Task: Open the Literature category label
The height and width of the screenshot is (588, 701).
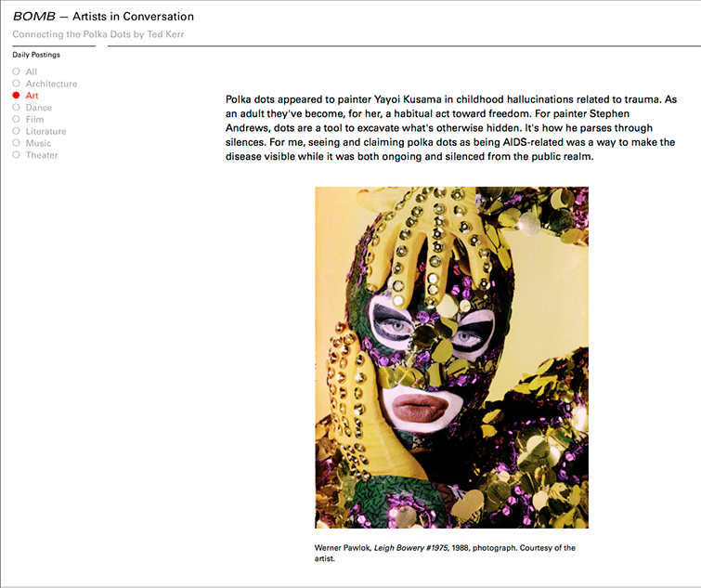Action: coord(46,131)
